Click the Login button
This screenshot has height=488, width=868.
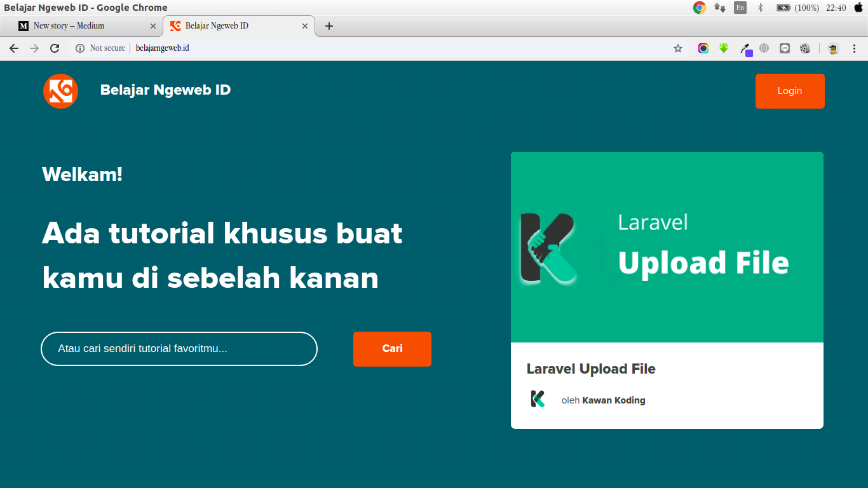(x=790, y=91)
